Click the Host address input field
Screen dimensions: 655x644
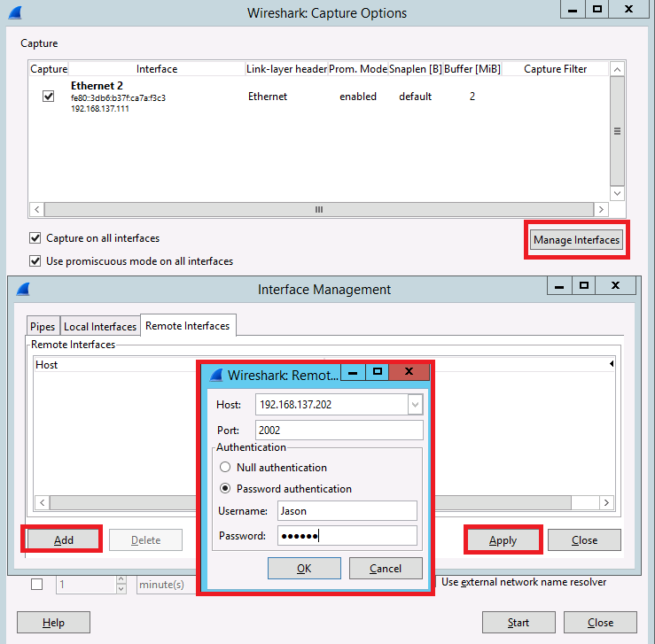click(x=332, y=405)
